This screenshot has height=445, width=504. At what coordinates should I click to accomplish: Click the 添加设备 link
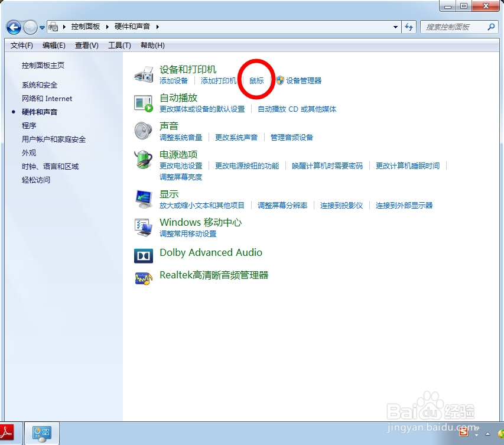pos(174,81)
